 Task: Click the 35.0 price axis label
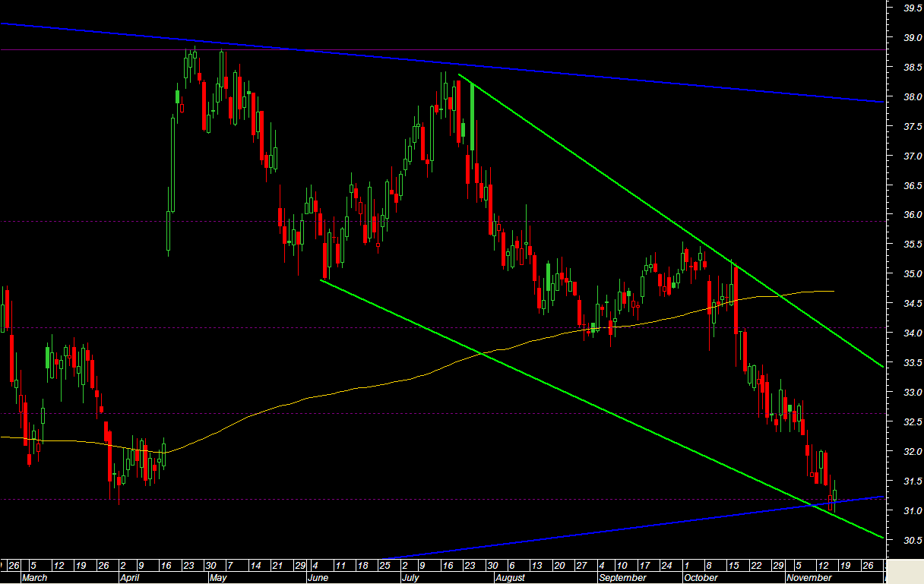912,274
